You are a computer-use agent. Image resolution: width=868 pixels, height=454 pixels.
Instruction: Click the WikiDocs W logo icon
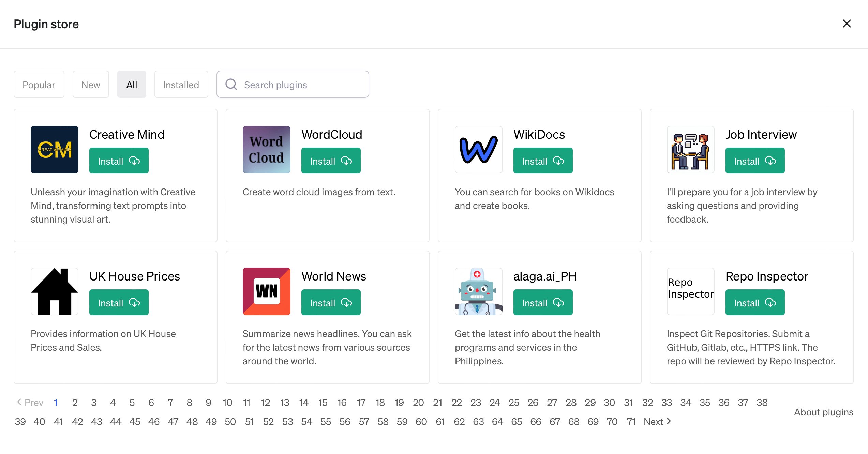click(x=479, y=150)
